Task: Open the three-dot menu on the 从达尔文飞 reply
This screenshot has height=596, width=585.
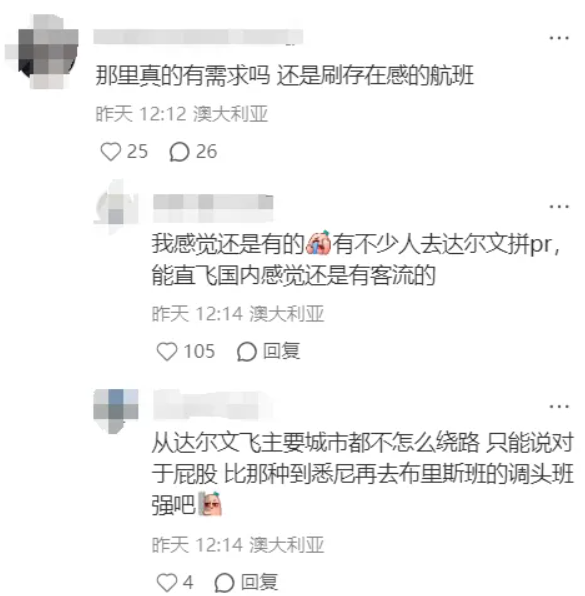Action: pyautogui.click(x=559, y=406)
